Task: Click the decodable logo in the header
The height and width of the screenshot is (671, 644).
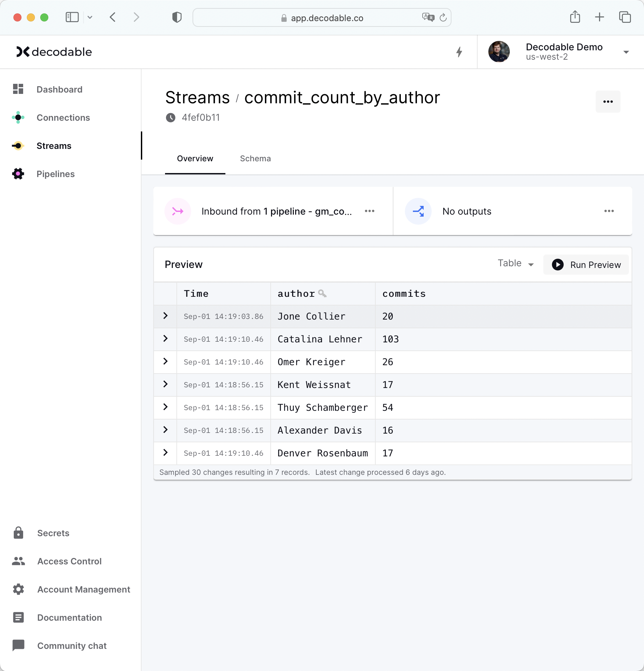Action: pyautogui.click(x=54, y=52)
